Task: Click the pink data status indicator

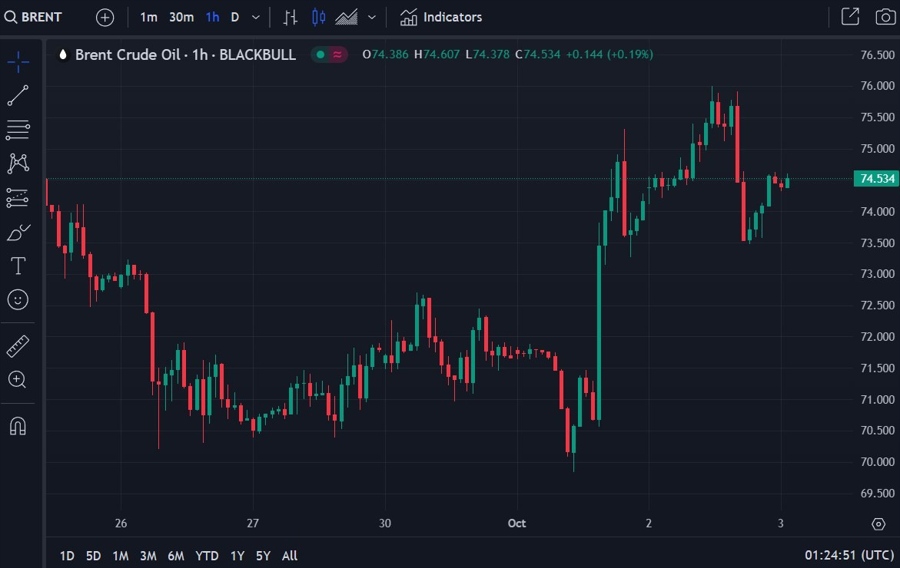Action: coord(338,55)
